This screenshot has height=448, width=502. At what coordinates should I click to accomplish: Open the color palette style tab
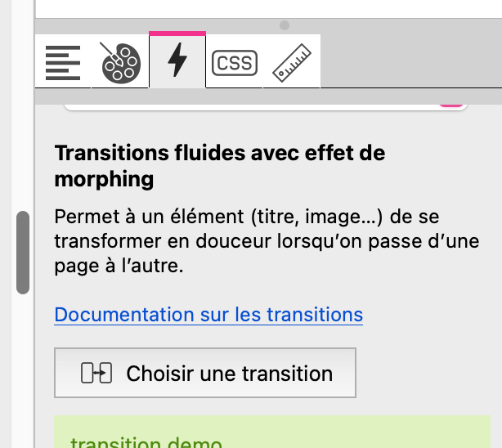coord(121,62)
